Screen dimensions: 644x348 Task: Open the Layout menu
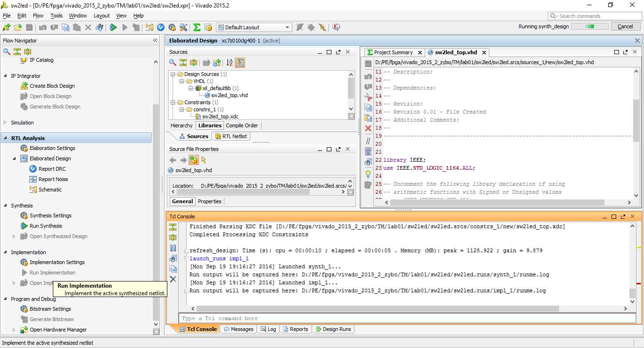tap(102, 16)
